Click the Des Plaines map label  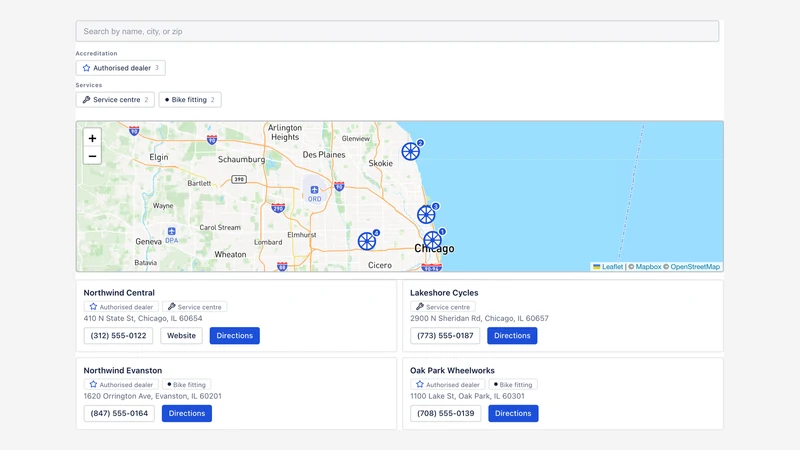click(x=324, y=155)
